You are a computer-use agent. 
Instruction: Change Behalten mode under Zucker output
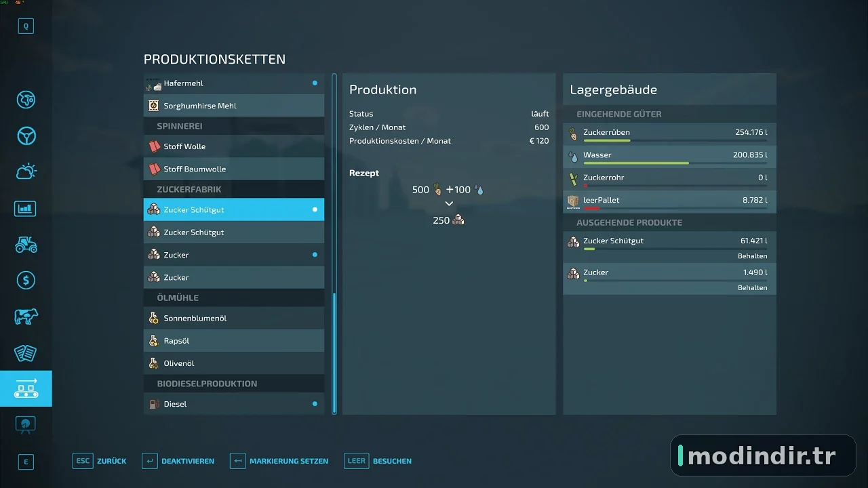752,288
